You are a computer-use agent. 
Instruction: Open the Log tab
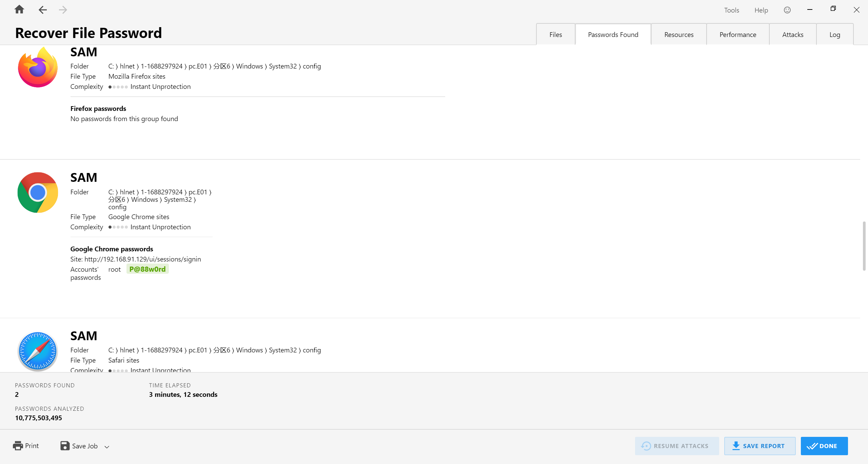pos(834,35)
